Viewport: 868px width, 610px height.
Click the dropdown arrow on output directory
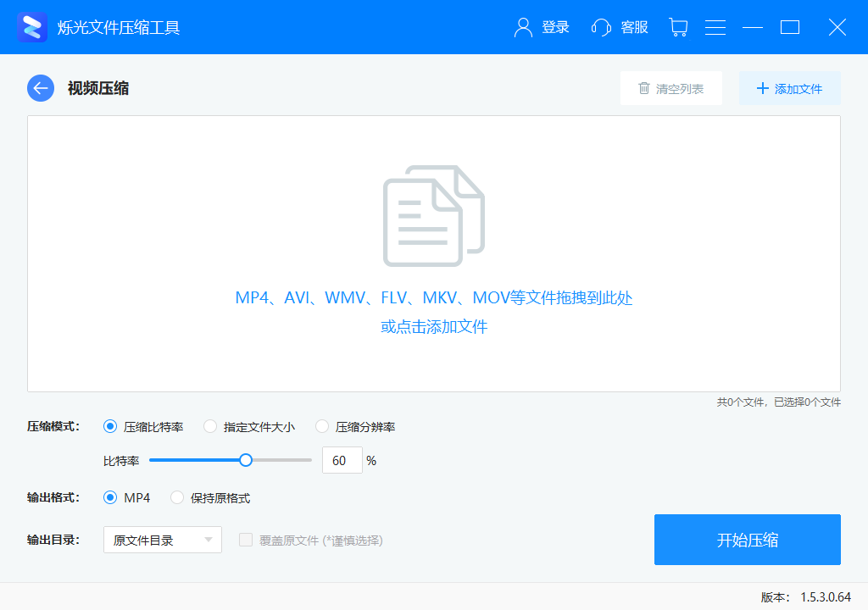tap(208, 540)
